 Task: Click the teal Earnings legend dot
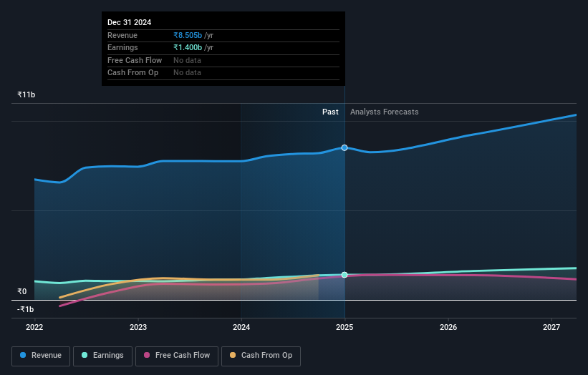85,355
